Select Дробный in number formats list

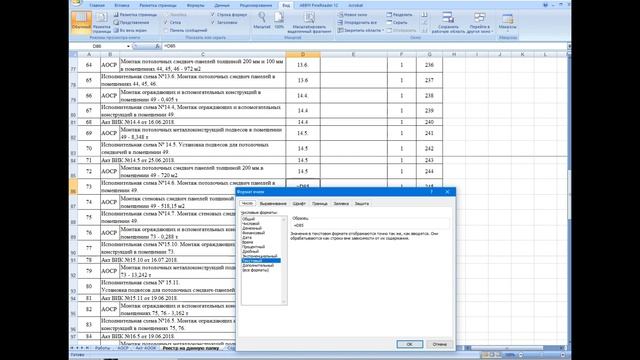251,251
